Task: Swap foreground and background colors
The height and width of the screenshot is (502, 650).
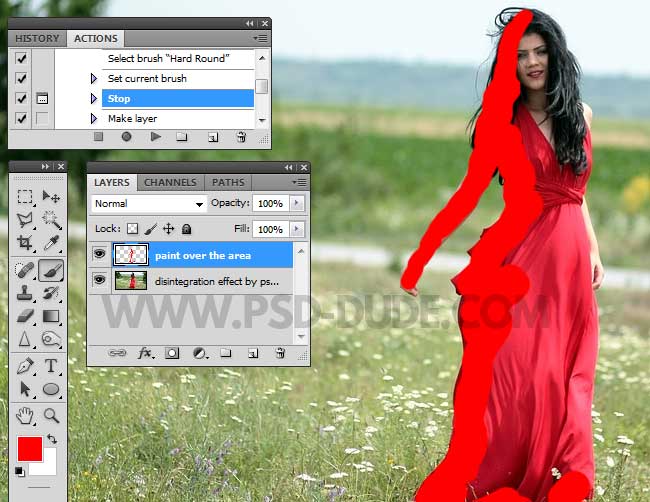Action: [52, 439]
